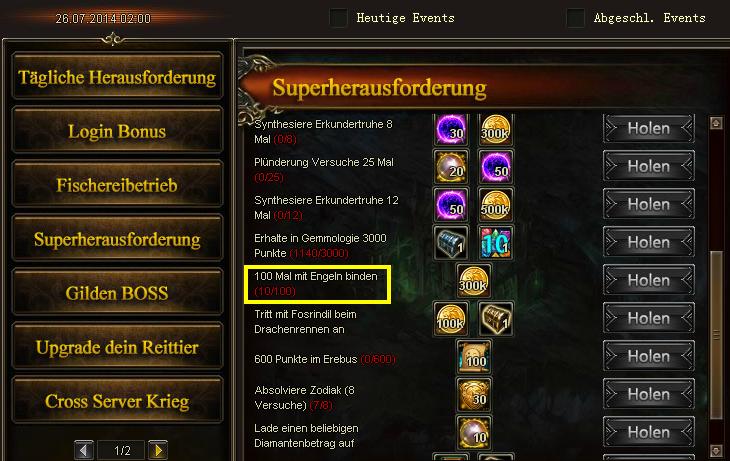Click the purple orb 30 reward icon
The width and height of the screenshot is (730, 461).
(451, 129)
